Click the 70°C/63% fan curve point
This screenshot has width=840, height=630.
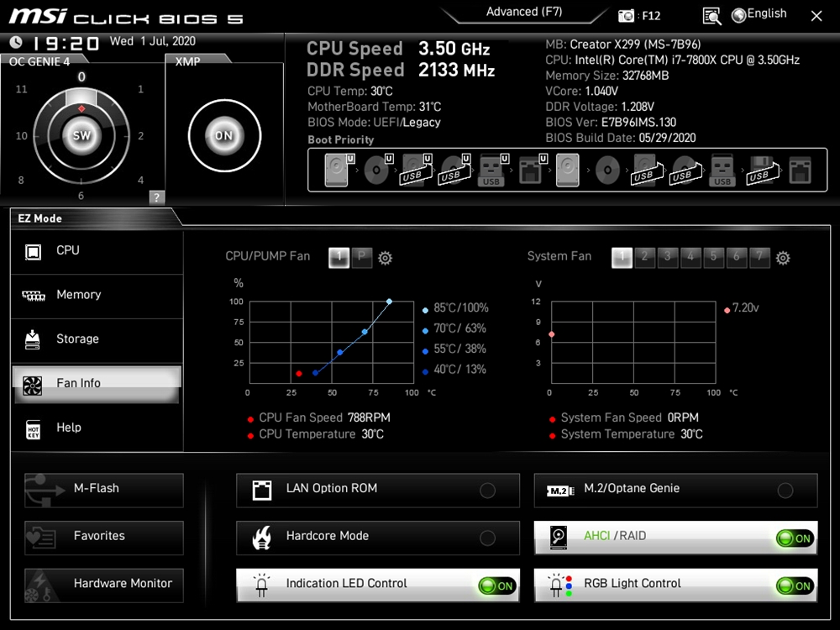point(365,332)
